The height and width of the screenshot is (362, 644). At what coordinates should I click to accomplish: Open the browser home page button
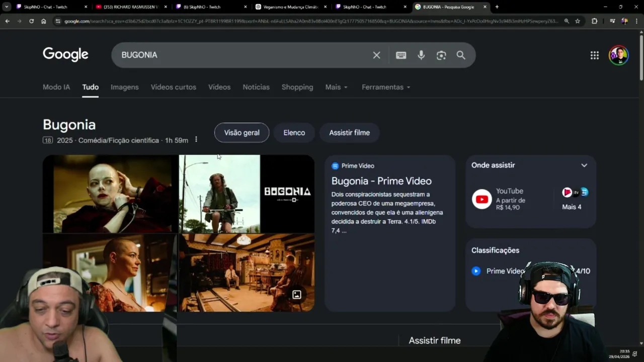point(44,21)
